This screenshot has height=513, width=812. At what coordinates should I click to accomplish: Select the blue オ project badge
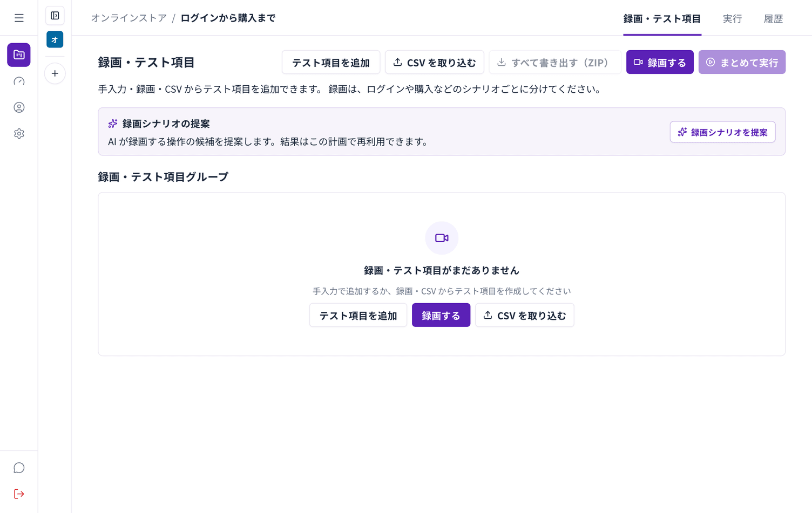55,39
